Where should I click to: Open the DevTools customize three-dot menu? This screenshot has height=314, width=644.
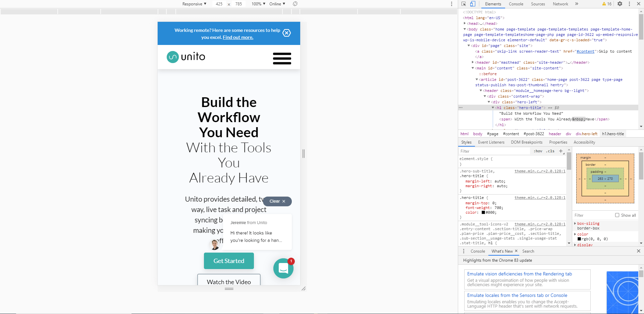(x=629, y=4)
